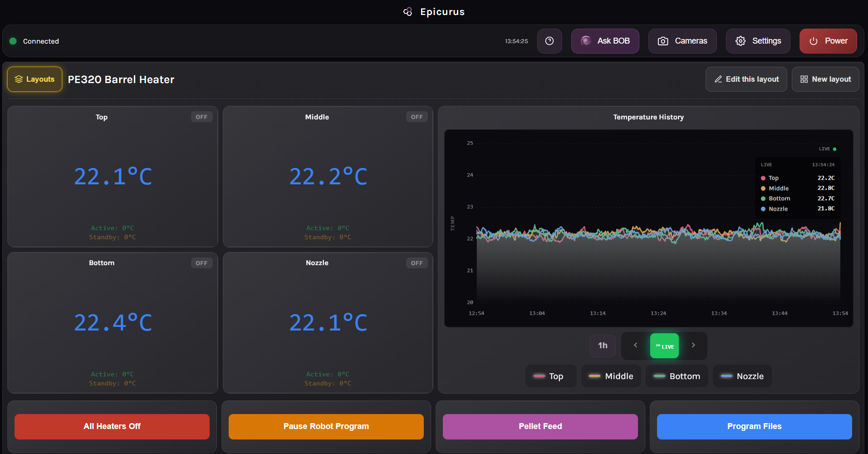868x454 pixels.
Task: Click the green LIVE dot in chart corner
Action: [834, 149]
